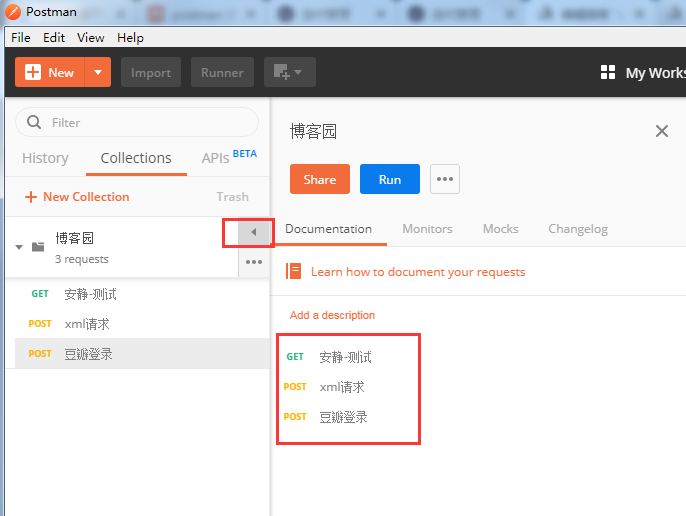Open the Runner
The image size is (686, 516).
click(x=222, y=72)
